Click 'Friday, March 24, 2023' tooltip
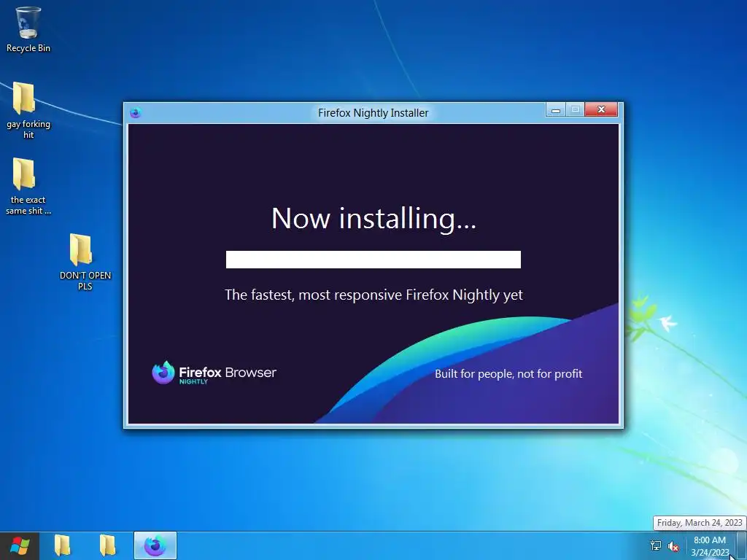 click(699, 523)
